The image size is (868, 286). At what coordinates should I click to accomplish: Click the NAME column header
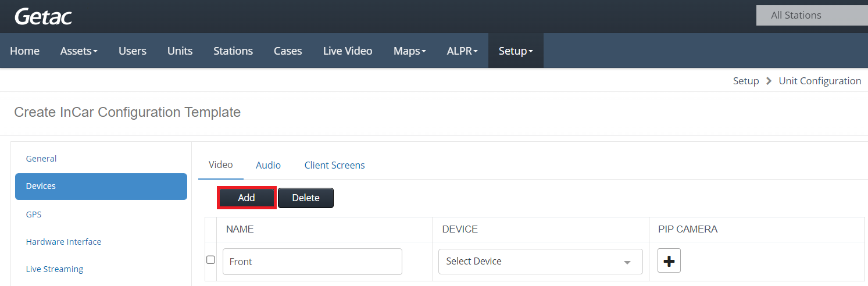[240, 229]
